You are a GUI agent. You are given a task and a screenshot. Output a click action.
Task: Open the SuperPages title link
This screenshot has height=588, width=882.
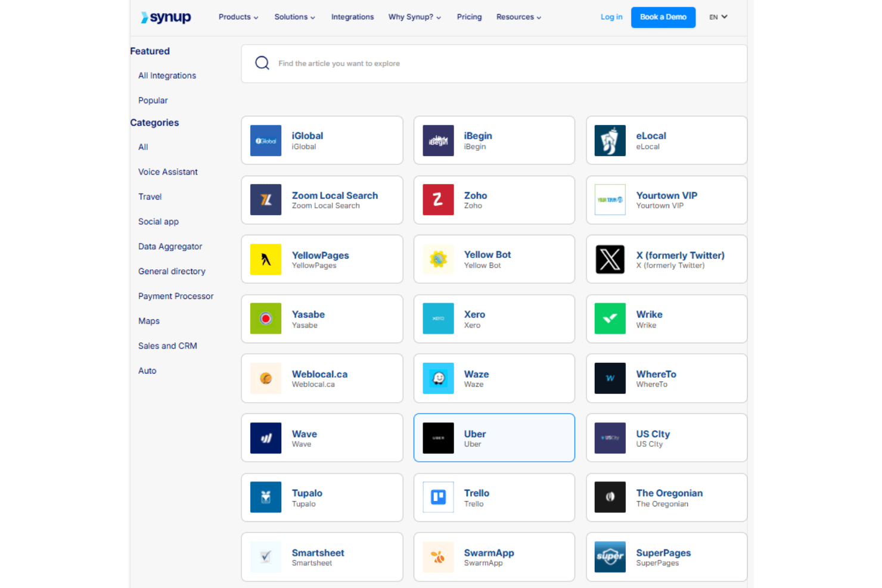point(664,553)
